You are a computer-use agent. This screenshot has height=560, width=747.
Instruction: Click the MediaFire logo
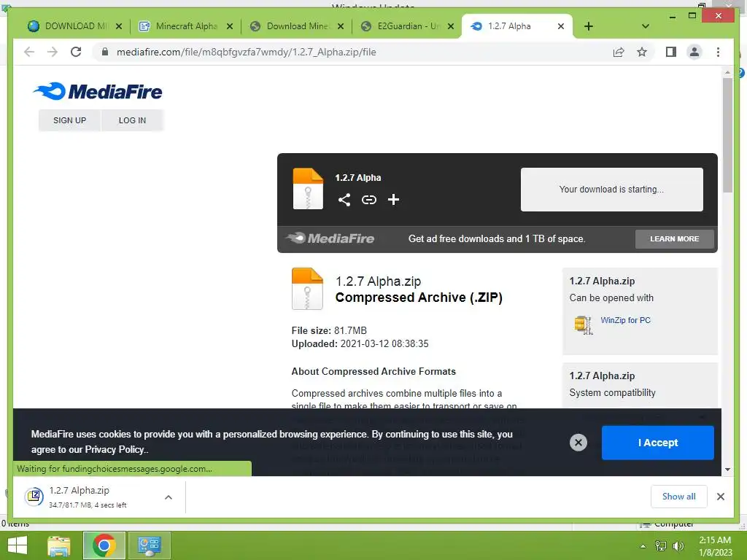[98, 91]
